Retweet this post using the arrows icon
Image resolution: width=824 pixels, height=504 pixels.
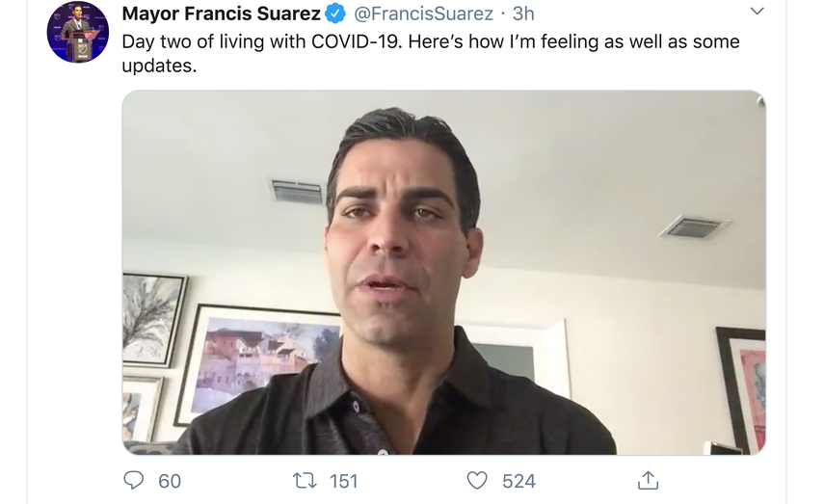point(306,480)
